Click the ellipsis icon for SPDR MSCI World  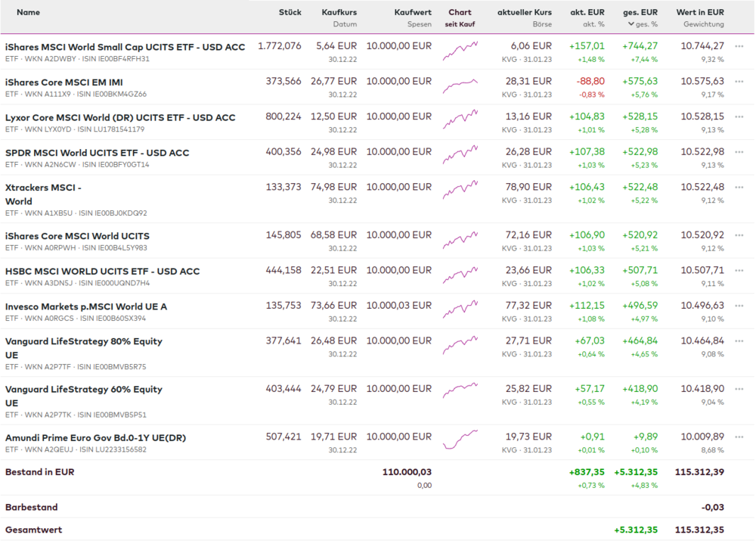coord(739,152)
